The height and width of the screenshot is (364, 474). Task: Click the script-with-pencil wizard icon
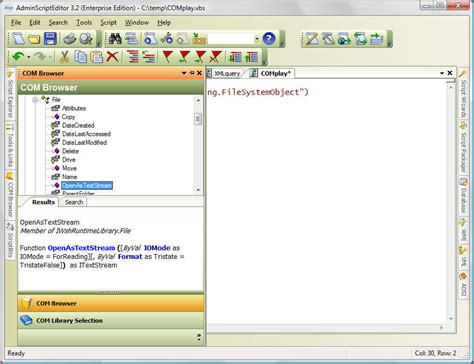[x=312, y=39]
